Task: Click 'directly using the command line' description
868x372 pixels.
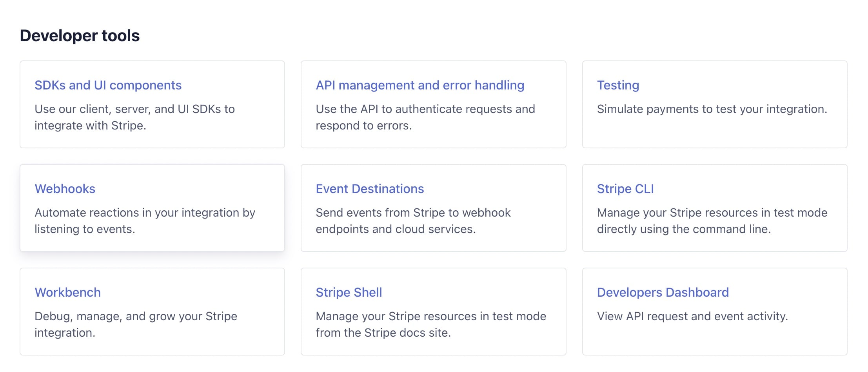Action: pos(684,229)
